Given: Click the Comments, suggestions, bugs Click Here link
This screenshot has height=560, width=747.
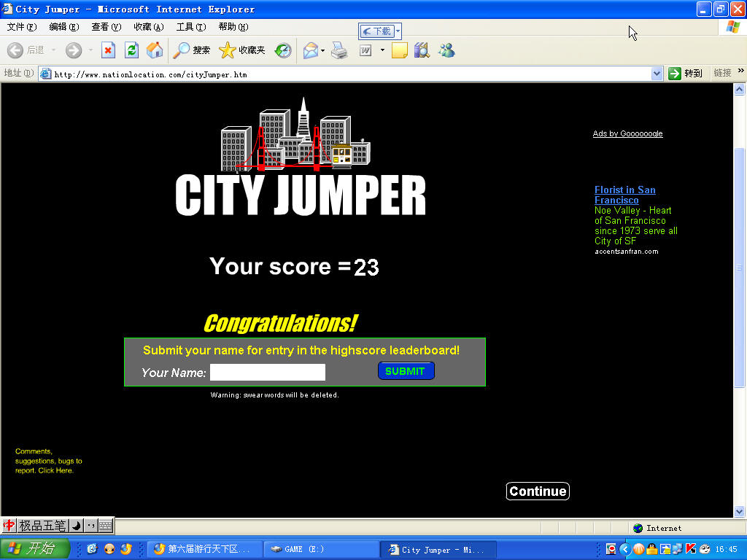Looking at the screenshot, I should pyautogui.click(x=48, y=461).
